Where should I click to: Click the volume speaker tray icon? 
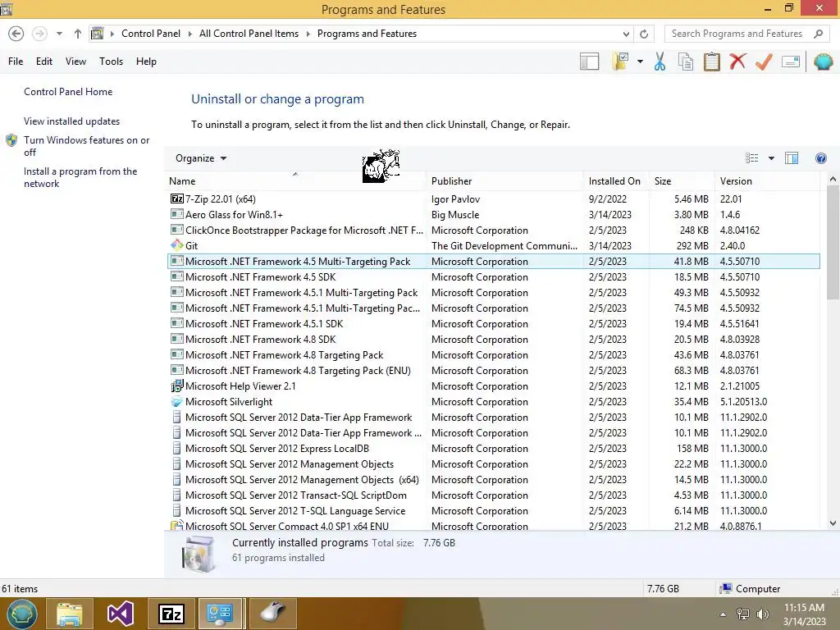point(762,614)
